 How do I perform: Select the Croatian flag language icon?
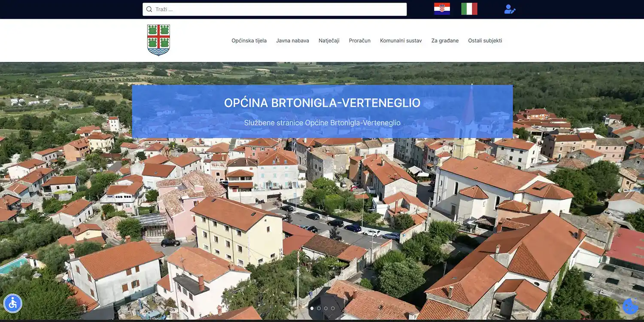pyautogui.click(x=443, y=9)
